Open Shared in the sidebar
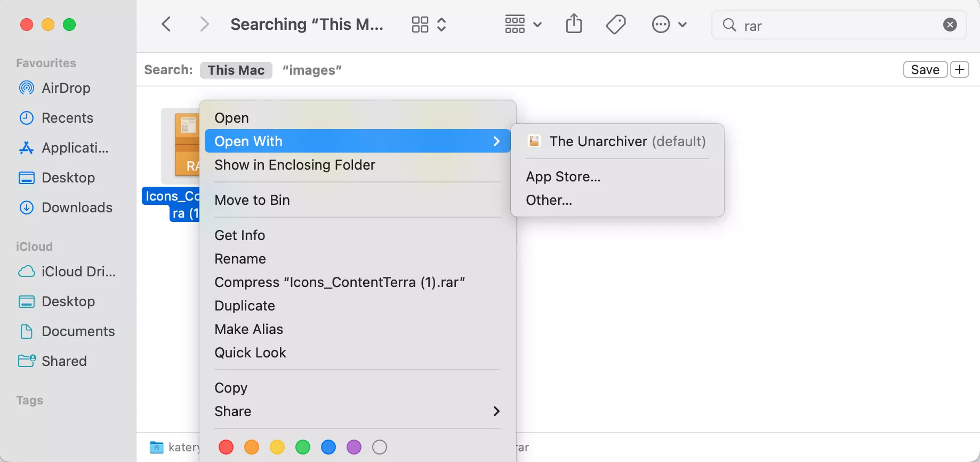980x462 pixels. tap(52, 361)
